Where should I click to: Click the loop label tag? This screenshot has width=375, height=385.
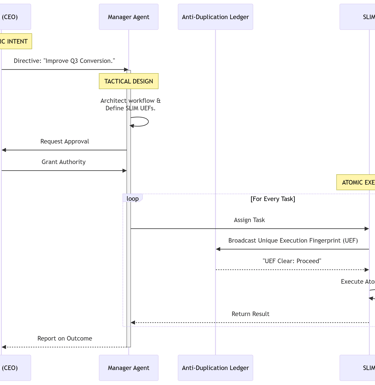point(133,198)
